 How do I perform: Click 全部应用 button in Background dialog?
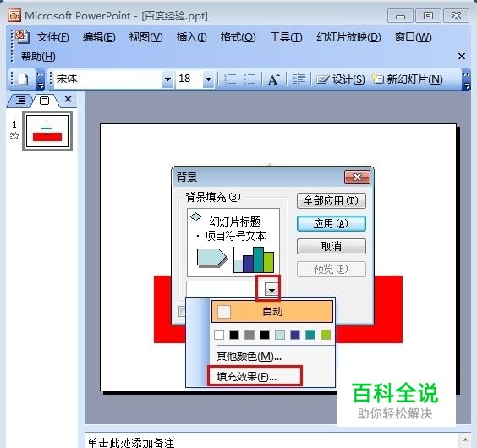click(332, 200)
